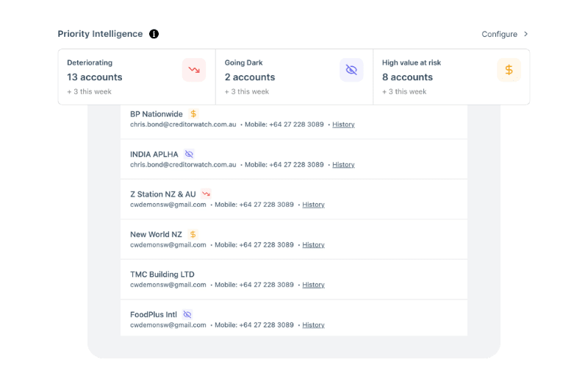
Task: Select the Deteriorating 13 accounts card
Action: 136,77
